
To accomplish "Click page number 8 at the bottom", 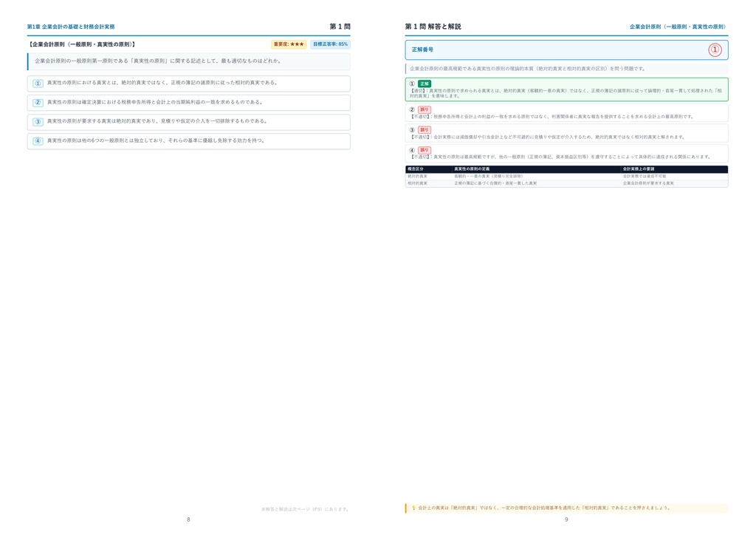I will (188, 519).
